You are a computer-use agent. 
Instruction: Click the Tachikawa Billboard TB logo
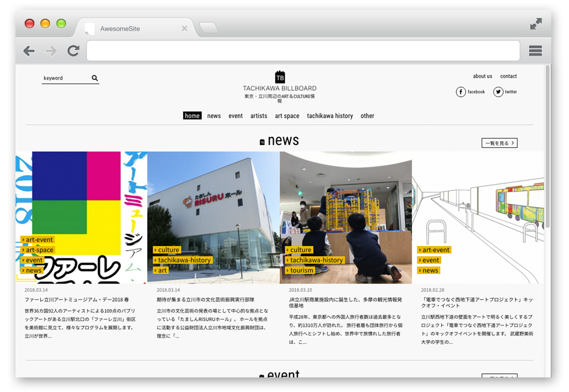click(280, 77)
